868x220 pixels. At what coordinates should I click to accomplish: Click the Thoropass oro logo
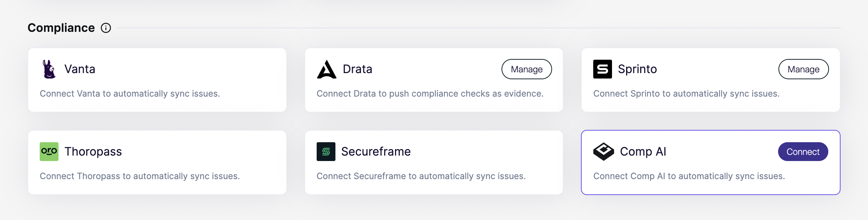(49, 152)
